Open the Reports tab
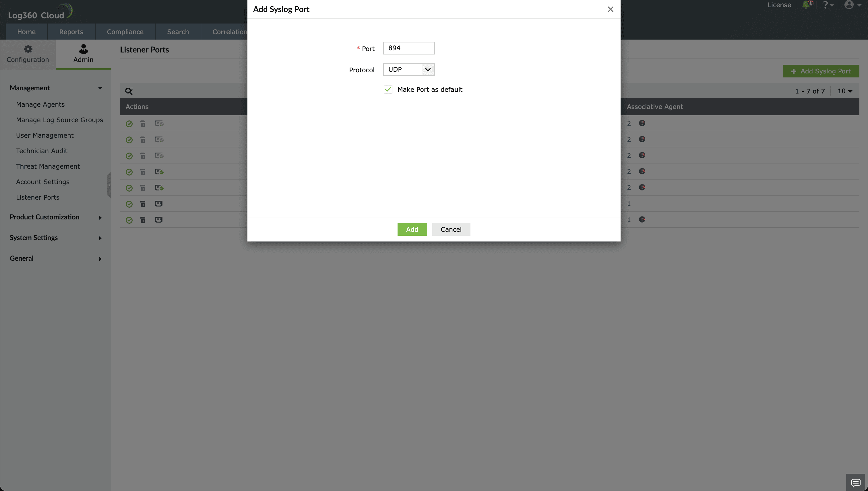This screenshot has height=491, width=868. [71, 32]
